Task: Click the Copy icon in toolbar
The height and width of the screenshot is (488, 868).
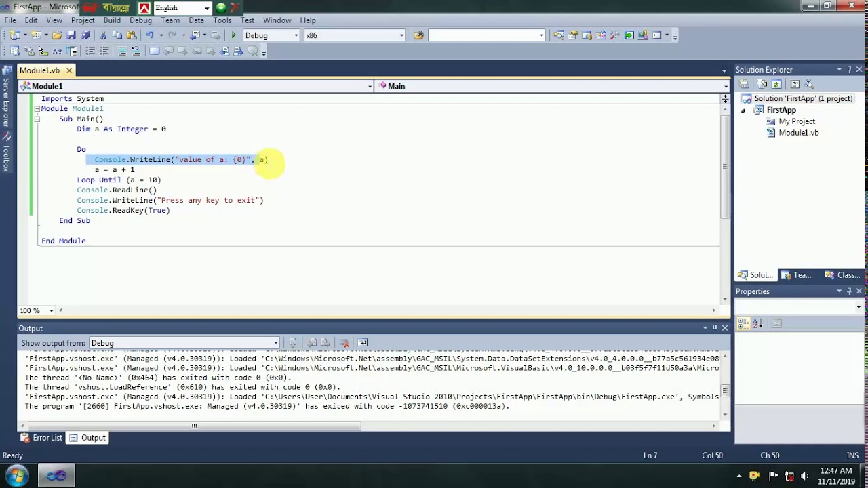Action: click(117, 35)
